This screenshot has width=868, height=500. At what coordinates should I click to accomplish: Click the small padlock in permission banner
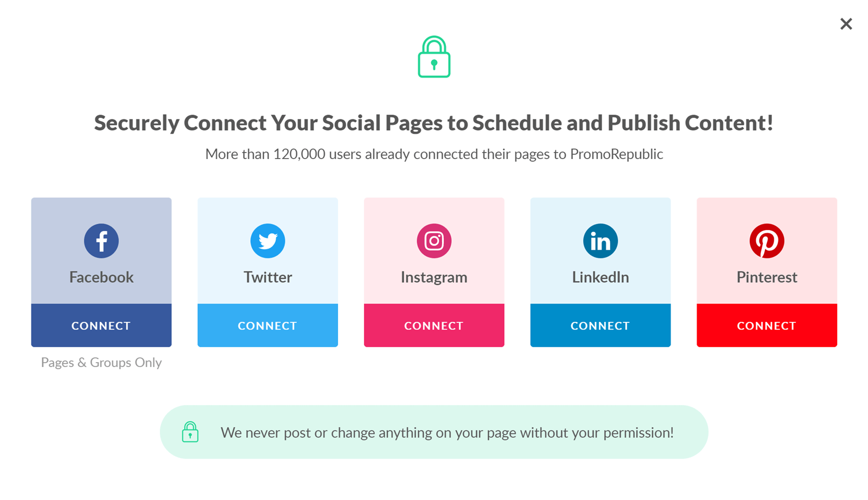(190, 432)
